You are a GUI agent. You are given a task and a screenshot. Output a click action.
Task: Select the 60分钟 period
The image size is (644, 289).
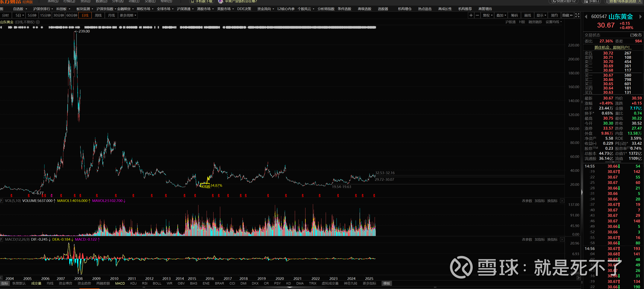pyautogui.click(x=72, y=15)
